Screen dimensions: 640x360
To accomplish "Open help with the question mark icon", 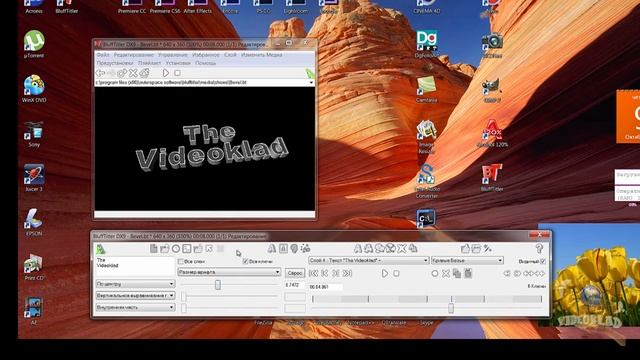I will (539, 249).
